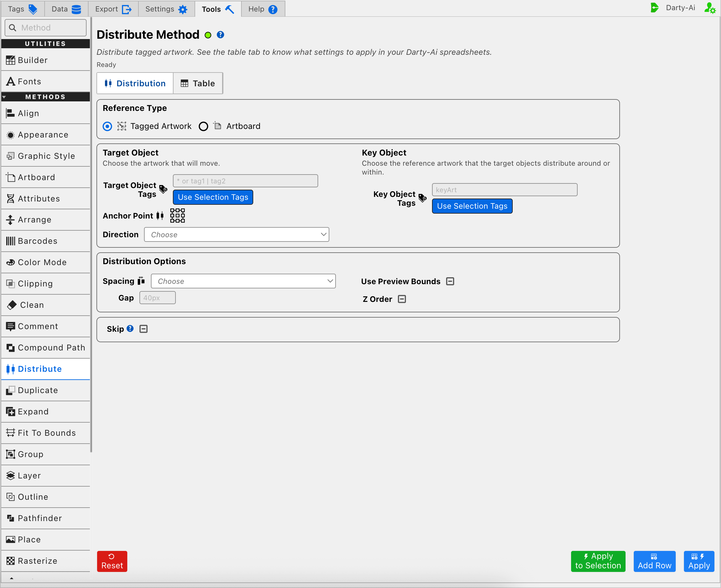Select the Group method
The height and width of the screenshot is (588, 721).
point(46,454)
